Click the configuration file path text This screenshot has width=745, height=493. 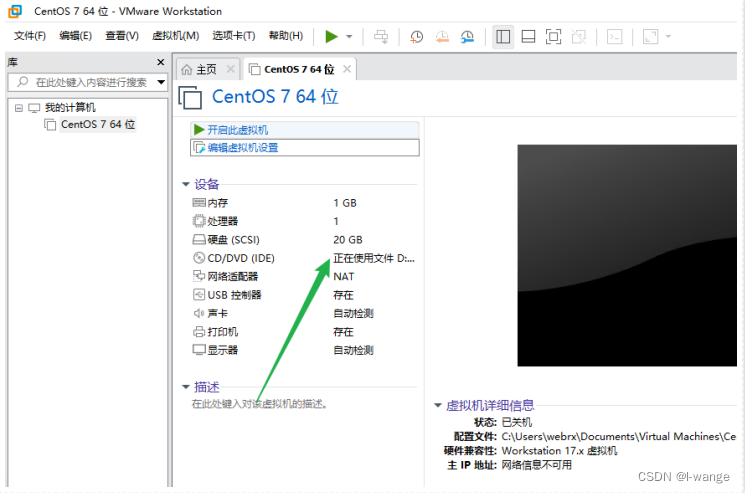[619, 436]
